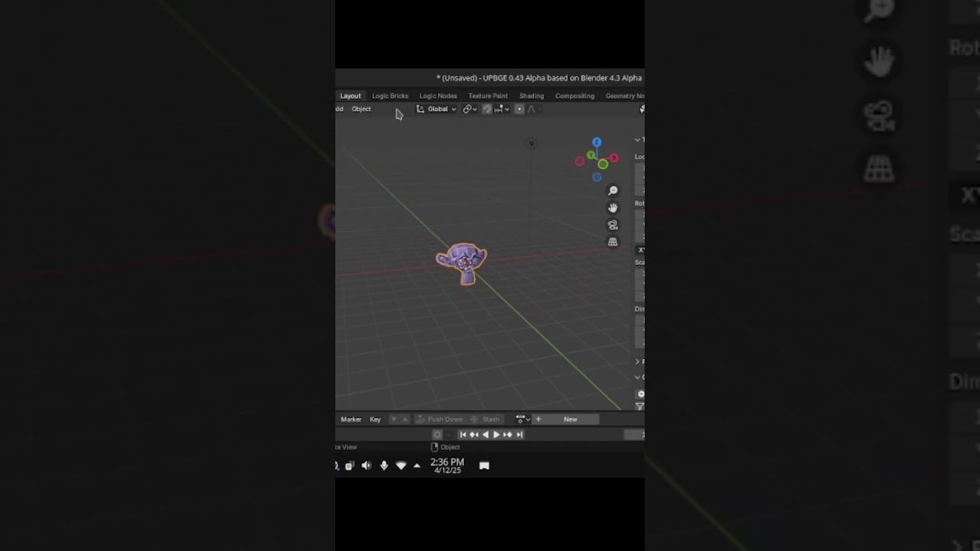Click the green Y axis gizmo handle
The width and height of the screenshot is (980, 551).
pos(591,155)
